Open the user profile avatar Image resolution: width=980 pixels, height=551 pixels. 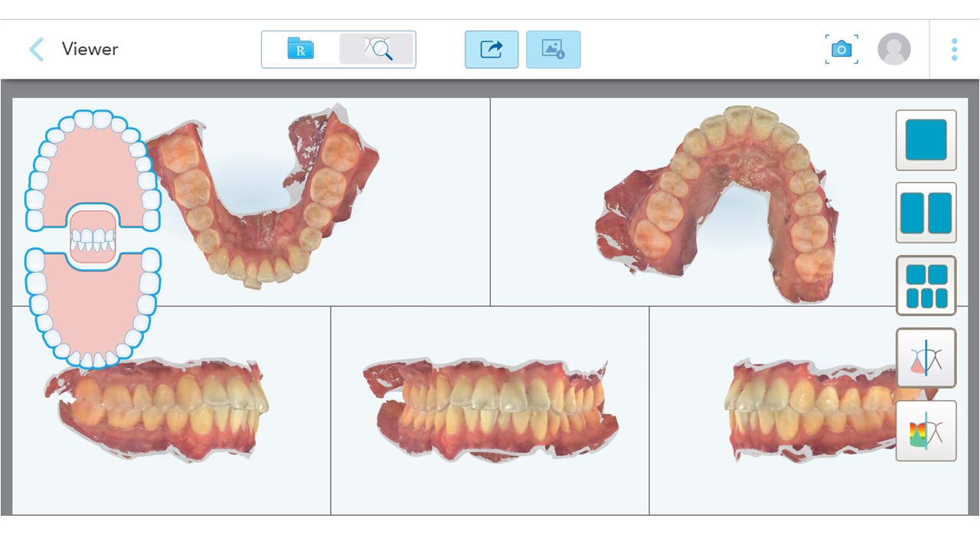pyautogui.click(x=894, y=50)
